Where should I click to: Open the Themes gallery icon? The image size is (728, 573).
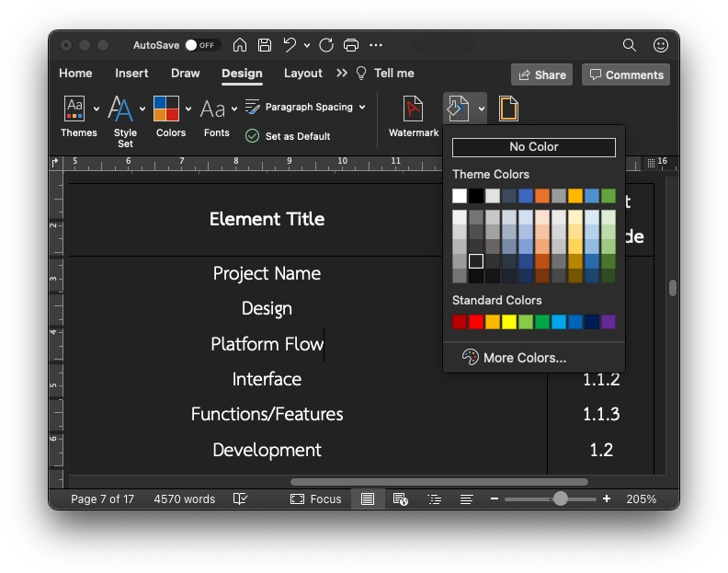(x=74, y=109)
